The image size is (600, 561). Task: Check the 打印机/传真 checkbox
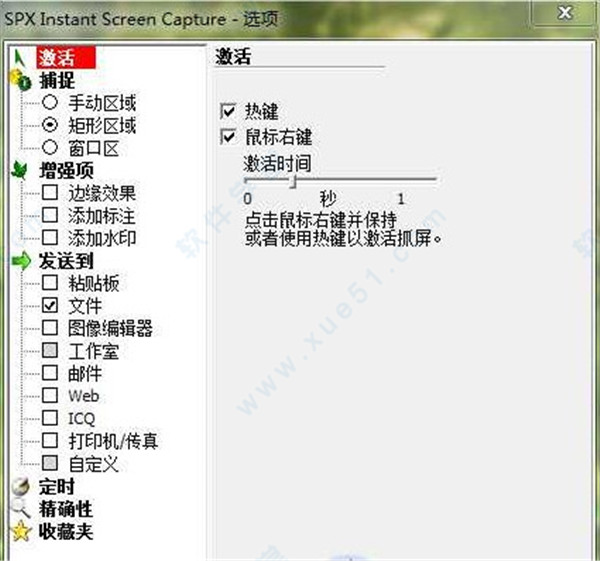coord(50,441)
